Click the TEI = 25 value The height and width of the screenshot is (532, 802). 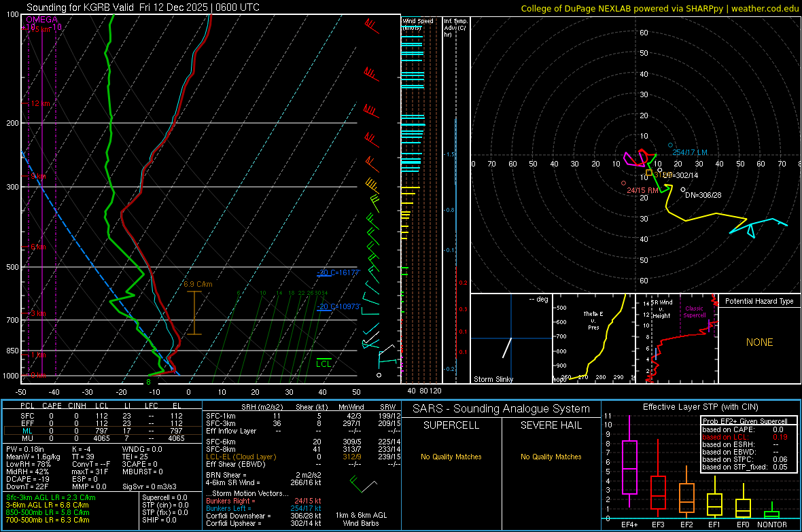point(135,457)
